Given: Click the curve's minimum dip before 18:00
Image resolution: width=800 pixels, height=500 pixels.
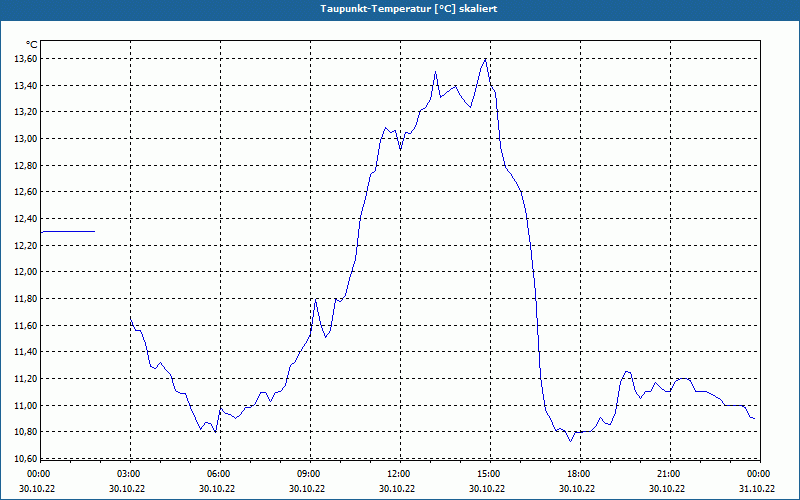Looking at the screenshot, I should (571, 440).
